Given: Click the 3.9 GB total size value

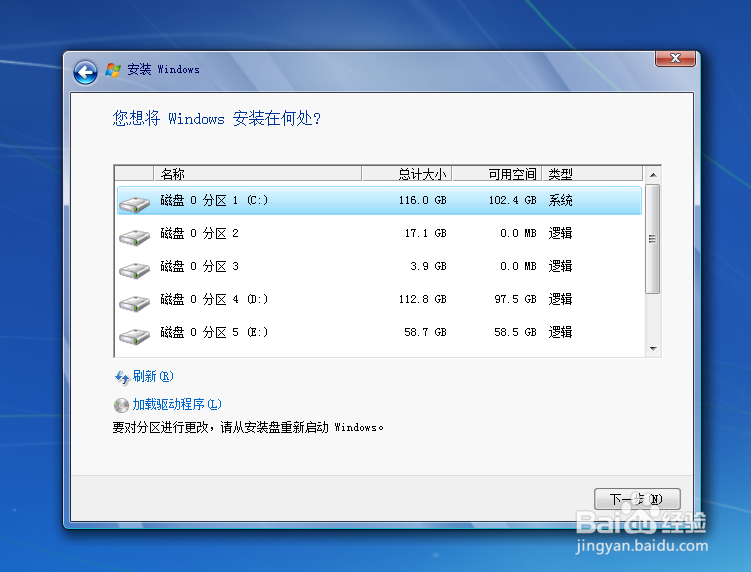Looking at the screenshot, I should click(x=428, y=266).
